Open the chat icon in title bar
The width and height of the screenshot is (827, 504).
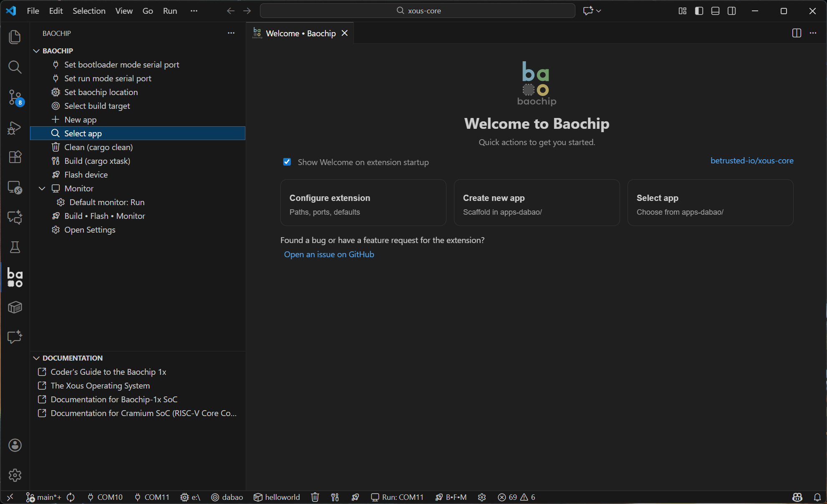pos(588,11)
